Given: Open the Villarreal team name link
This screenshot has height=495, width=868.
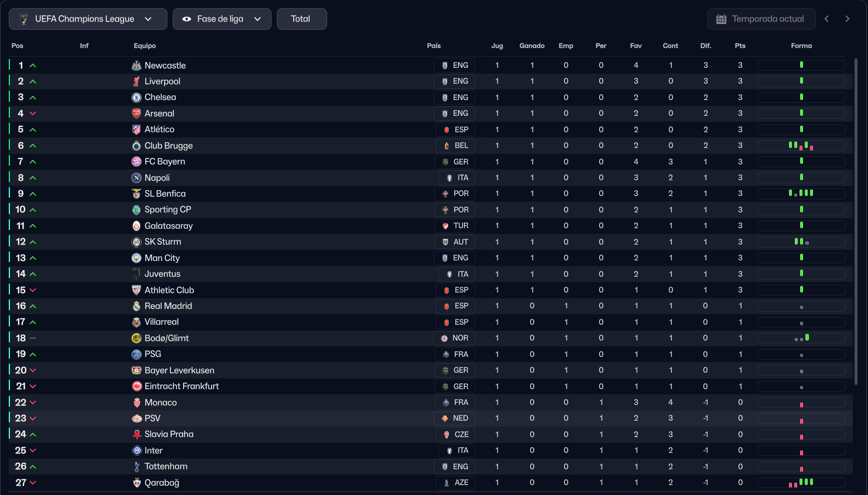Looking at the screenshot, I should 162,322.
